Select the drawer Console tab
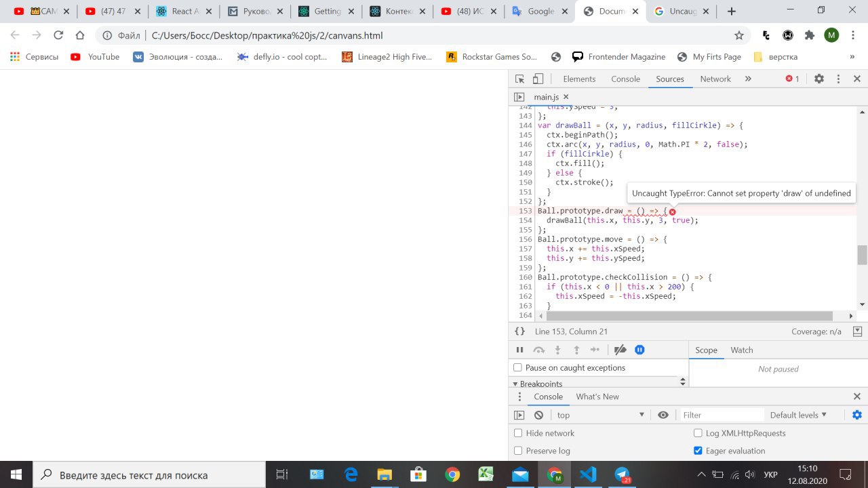 point(548,396)
